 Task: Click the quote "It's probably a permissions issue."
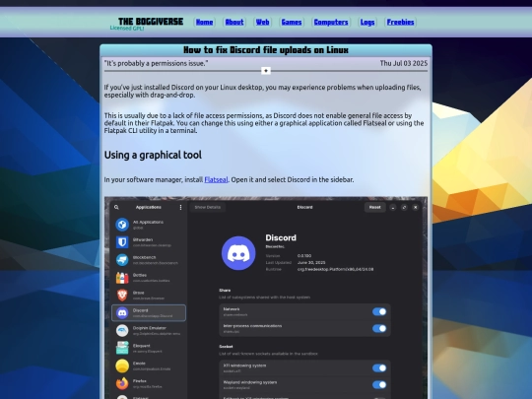click(x=156, y=63)
